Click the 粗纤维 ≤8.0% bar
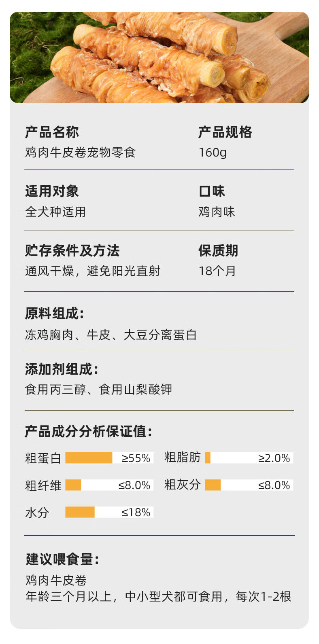The height and width of the screenshot is (644, 319). [x=109, y=485]
